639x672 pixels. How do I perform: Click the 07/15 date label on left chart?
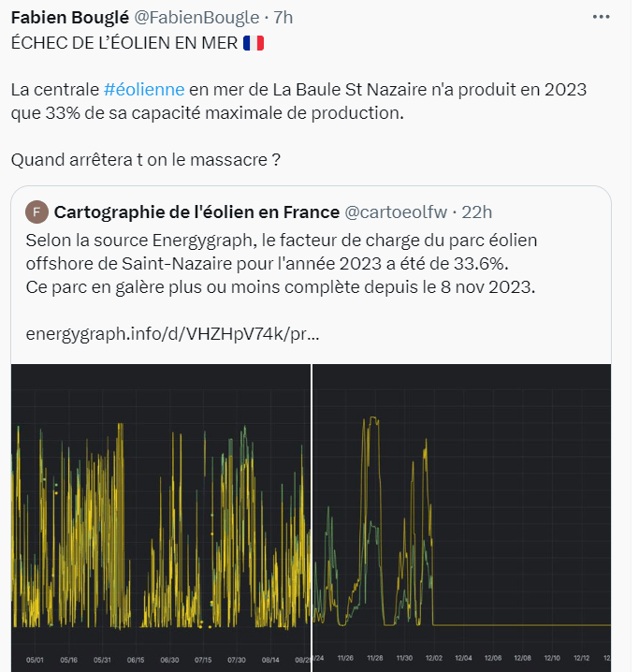[x=203, y=659]
